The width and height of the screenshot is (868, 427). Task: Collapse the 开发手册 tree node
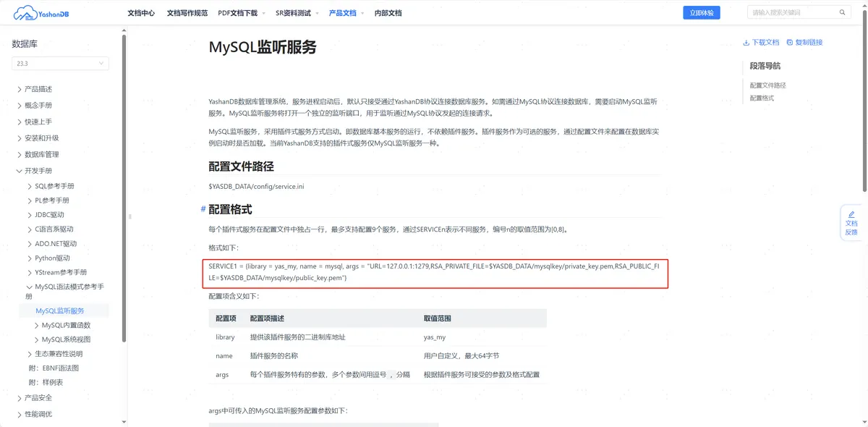tap(19, 171)
